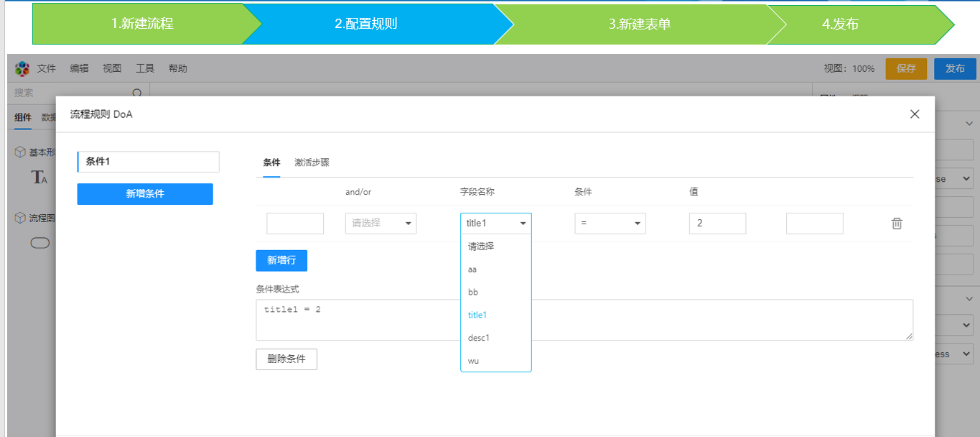The width and height of the screenshot is (980, 437).
Task: Open the 编辑 menu
Action: (x=80, y=68)
